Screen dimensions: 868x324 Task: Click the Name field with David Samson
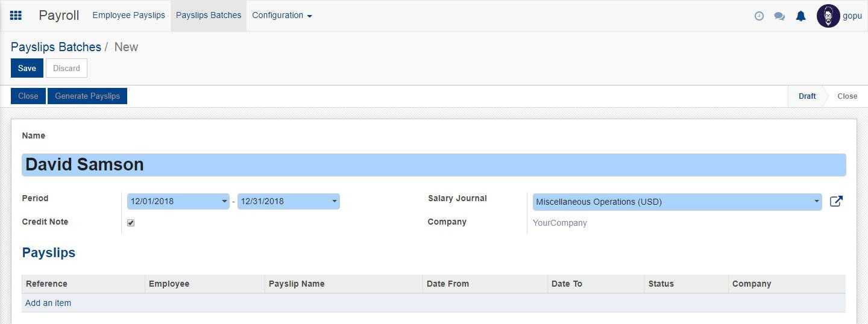pyautogui.click(x=433, y=165)
